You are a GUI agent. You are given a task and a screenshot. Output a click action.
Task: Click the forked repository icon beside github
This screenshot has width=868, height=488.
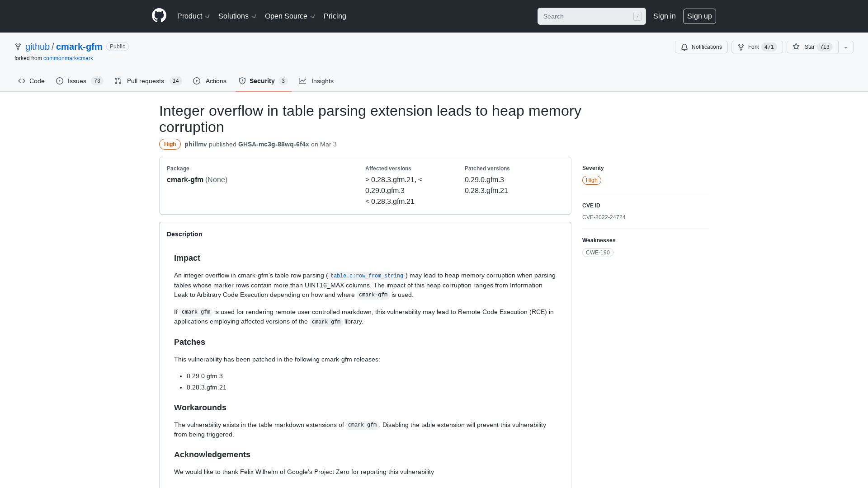(x=18, y=47)
